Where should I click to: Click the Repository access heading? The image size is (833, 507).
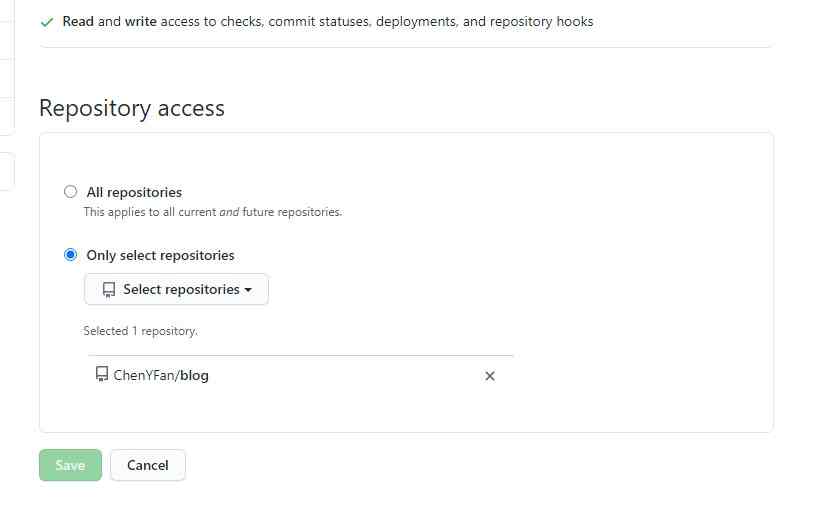click(x=132, y=108)
